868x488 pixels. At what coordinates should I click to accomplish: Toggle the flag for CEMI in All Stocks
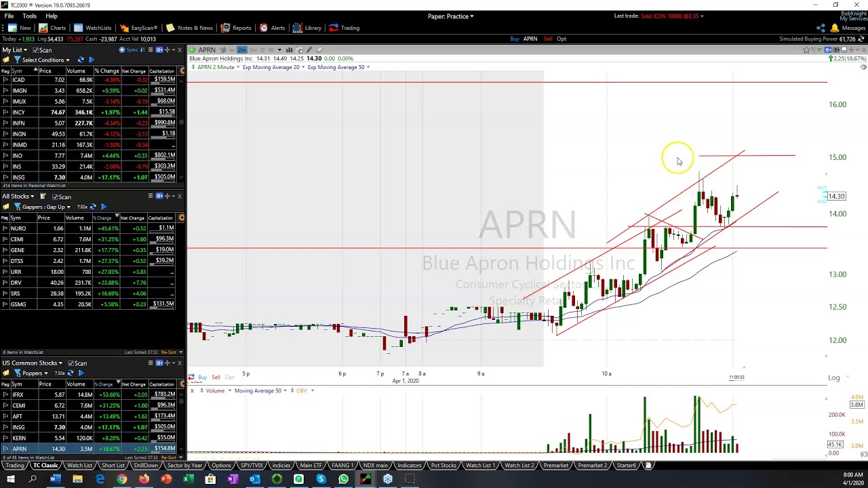pyautogui.click(x=5, y=239)
